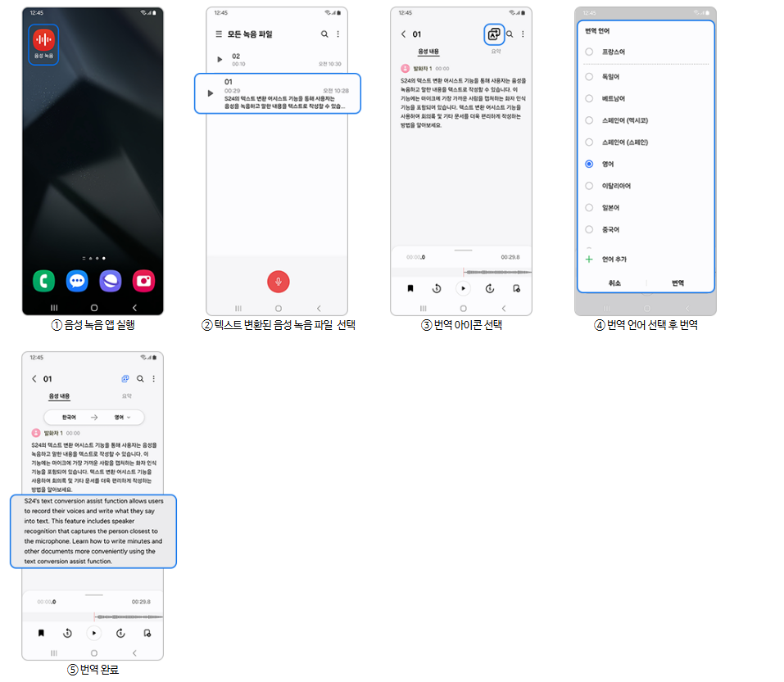Play recording 02 from the list
Image resolution: width=784 pixels, height=682 pixels.
[220, 60]
